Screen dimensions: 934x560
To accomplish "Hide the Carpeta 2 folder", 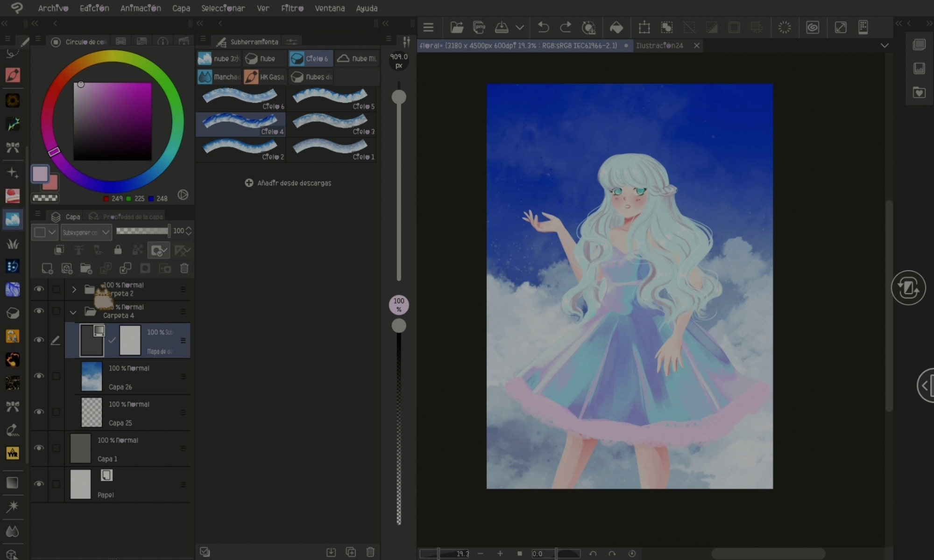I will [x=39, y=289].
